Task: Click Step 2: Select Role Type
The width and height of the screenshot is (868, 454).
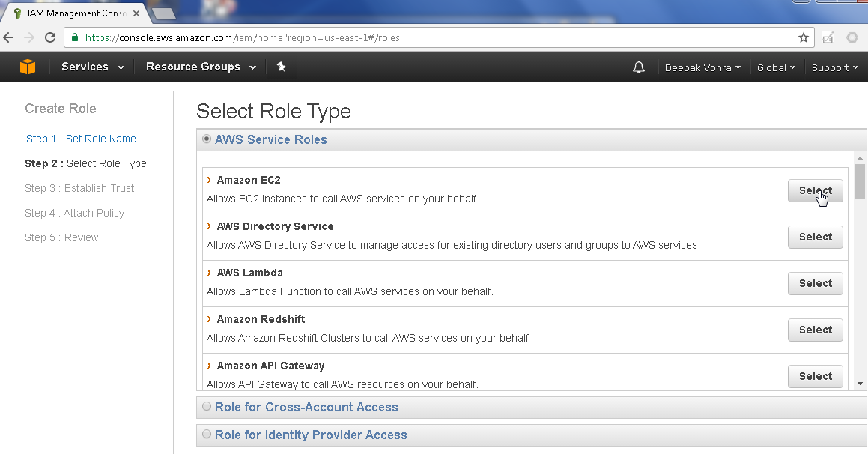Action: [x=86, y=163]
